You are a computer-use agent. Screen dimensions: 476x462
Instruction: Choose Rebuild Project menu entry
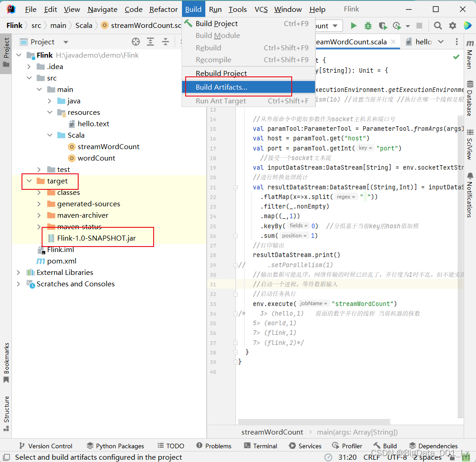248,73
